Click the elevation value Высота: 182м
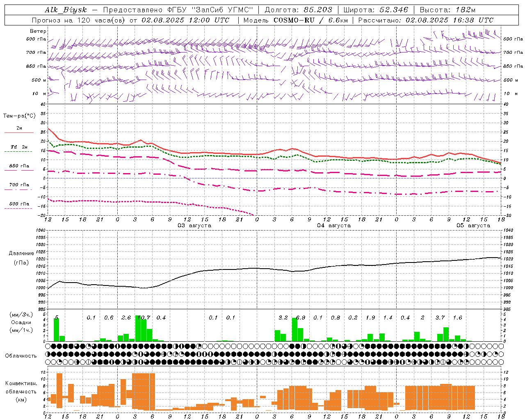The width and height of the screenshot is (525, 420). (x=447, y=10)
